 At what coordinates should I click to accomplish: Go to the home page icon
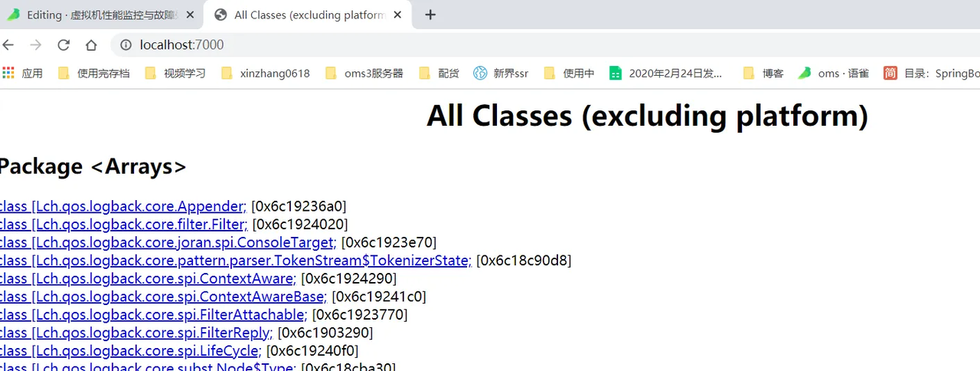point(91,45)
